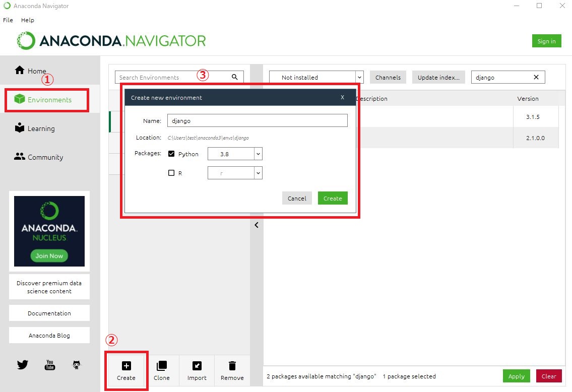Open the Twitter link icon
Image resolution: width=572 pixels, height=392 pixels.
[23, 364]
